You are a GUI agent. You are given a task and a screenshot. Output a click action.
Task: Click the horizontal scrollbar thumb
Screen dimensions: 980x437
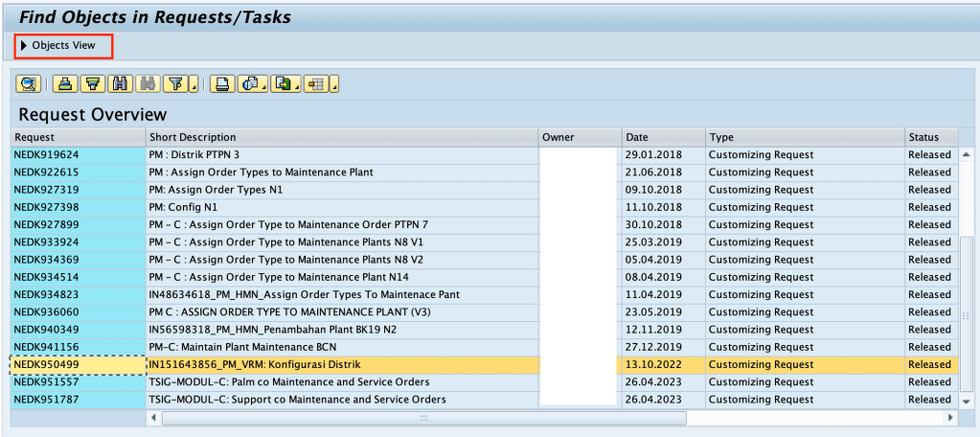coord(422,418)
